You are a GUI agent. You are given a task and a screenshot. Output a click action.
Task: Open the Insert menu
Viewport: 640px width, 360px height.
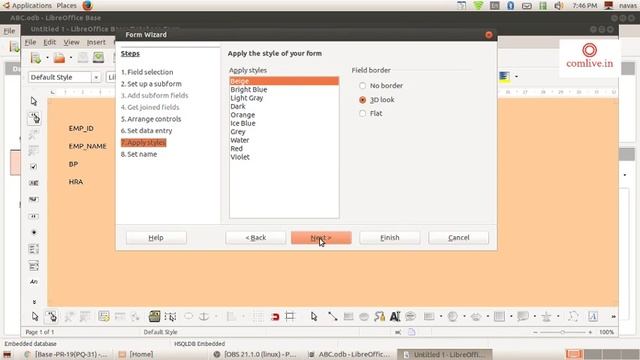96,42
